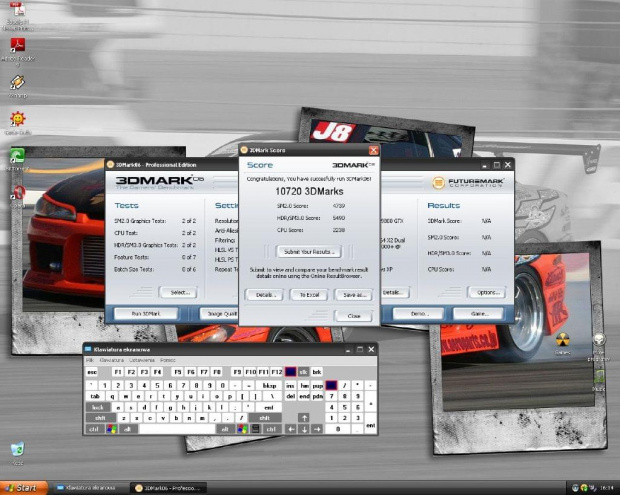Toggle the left shift key on on-screen keyboard
This screenshot has height=495, width=620.
click(x=100, y=418)
